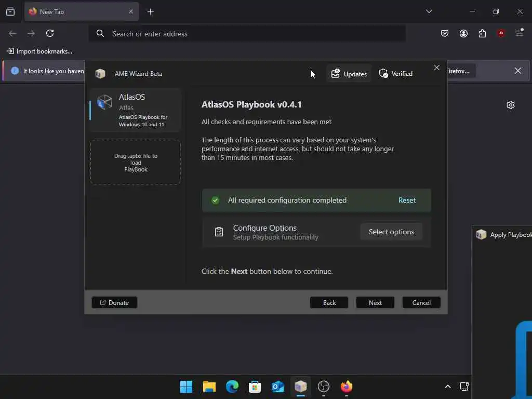
Task: Click Select options for Configure Options
Action: pos(391,232)
